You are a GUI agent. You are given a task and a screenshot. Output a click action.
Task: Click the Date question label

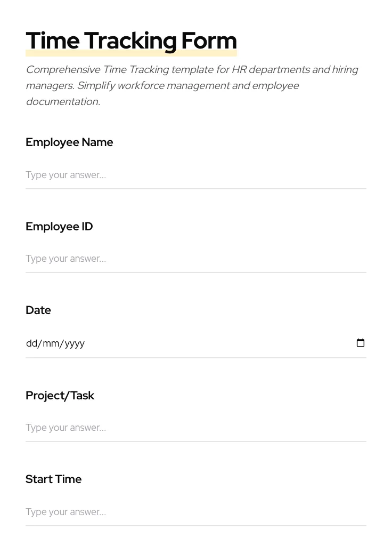(38, 310)
